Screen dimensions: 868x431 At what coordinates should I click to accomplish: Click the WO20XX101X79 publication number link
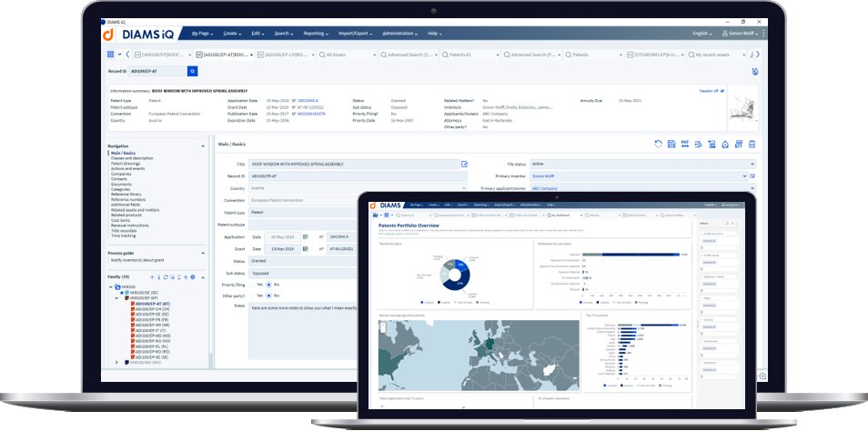tap(312, 114)
